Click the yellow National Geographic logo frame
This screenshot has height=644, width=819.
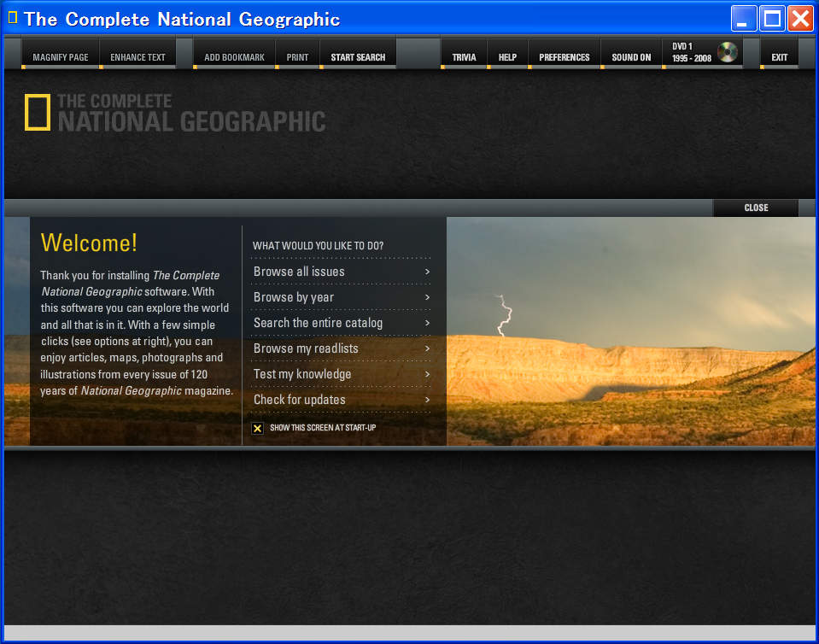38,112
